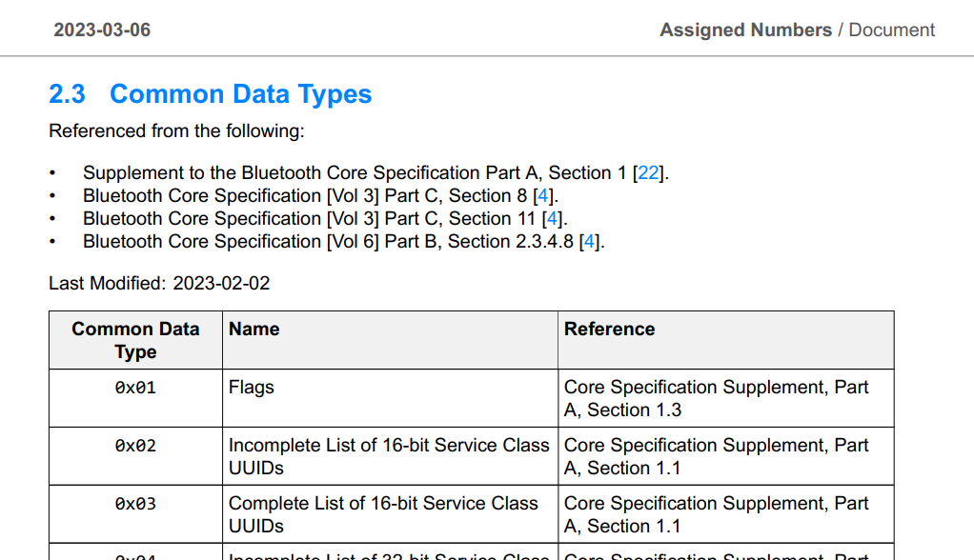Click the word 'Document' in the page header
This screenshot has width=974, height=560.
click(x=891, y=30)
